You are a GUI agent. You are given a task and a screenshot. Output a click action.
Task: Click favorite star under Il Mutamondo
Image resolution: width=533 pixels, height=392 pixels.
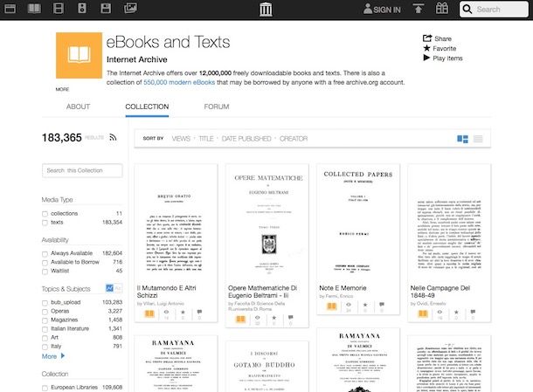point(183,314)
